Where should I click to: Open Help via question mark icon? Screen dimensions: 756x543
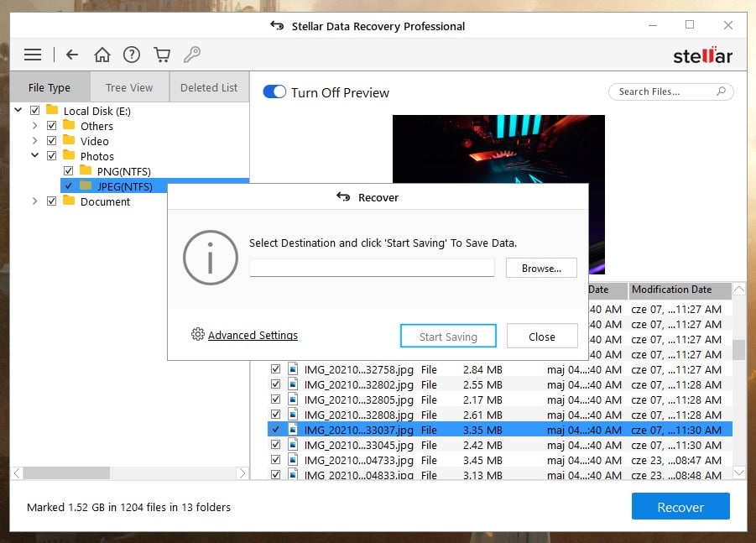point(132,55)
